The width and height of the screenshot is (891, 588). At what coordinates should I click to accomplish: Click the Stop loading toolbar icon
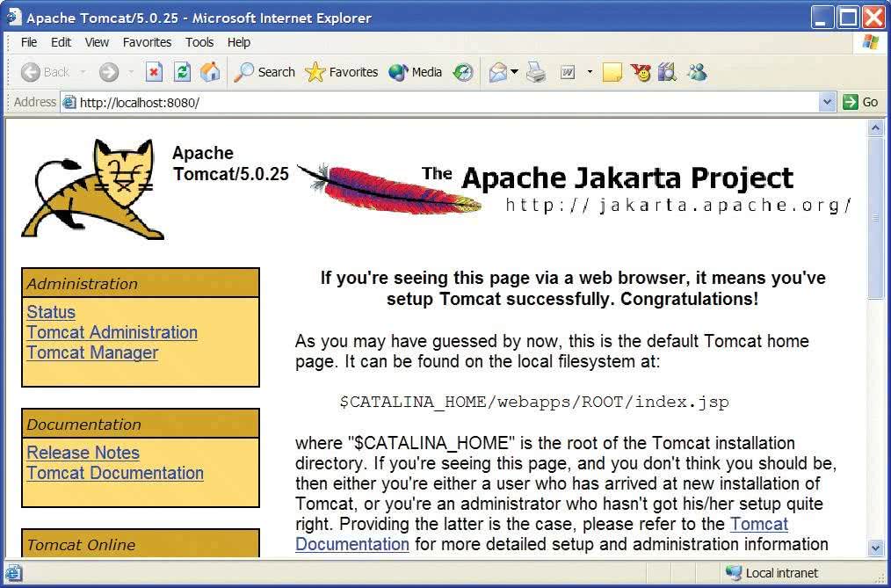(x=154, y=72)
